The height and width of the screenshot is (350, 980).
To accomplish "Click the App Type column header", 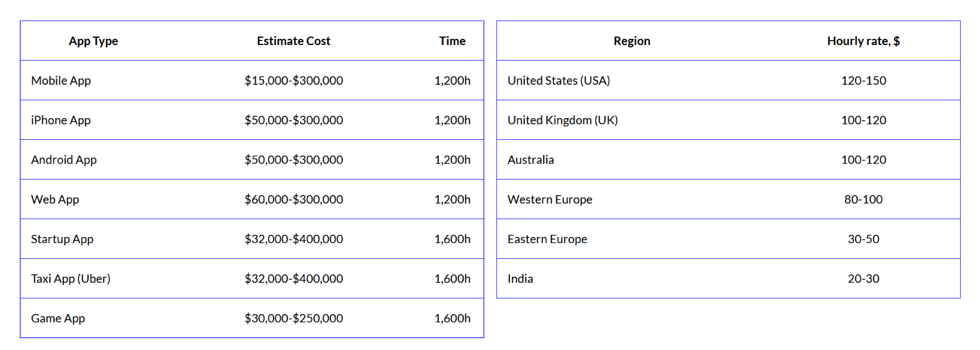I will point(93,41).
